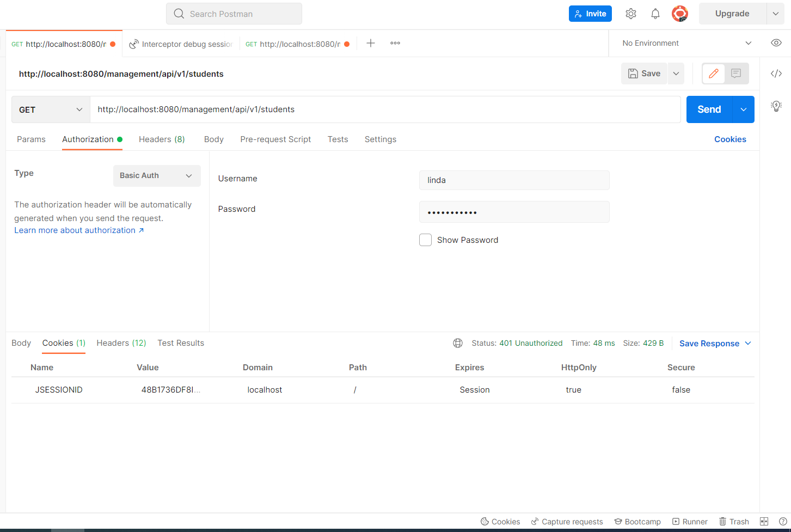Open the environment quick look eye icon

[x=776, y=43]
